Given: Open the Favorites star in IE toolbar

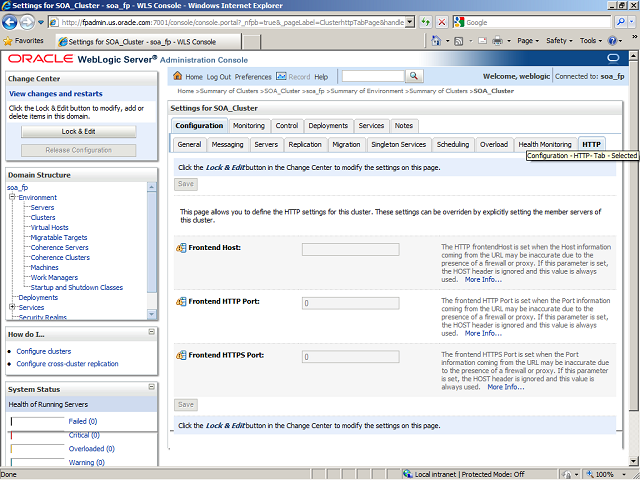Looking at the screenshot, I should pos(9,41).
